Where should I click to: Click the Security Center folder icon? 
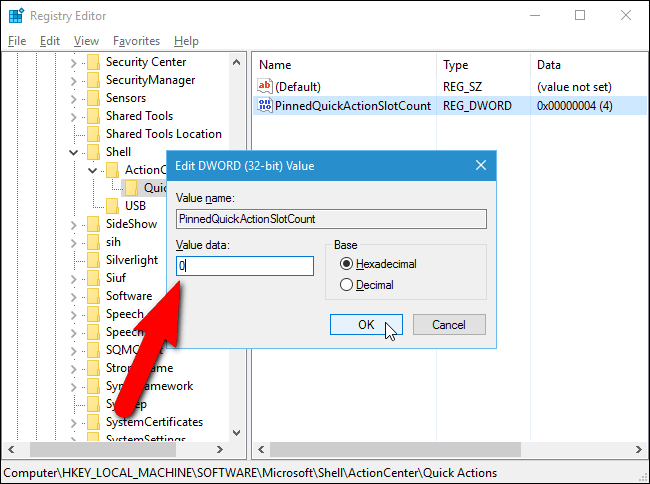[x=94, y=62]
